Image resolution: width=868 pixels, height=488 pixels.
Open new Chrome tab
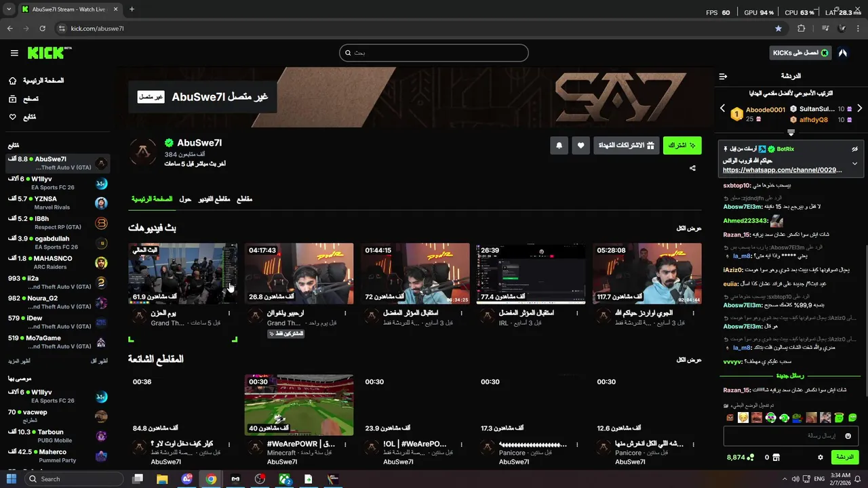pyautogui.click(x=132, y=9)
